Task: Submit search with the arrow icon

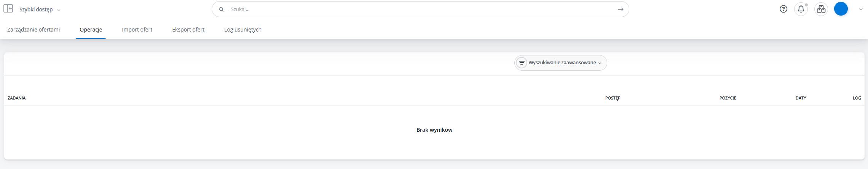Action: click(621, 9)
